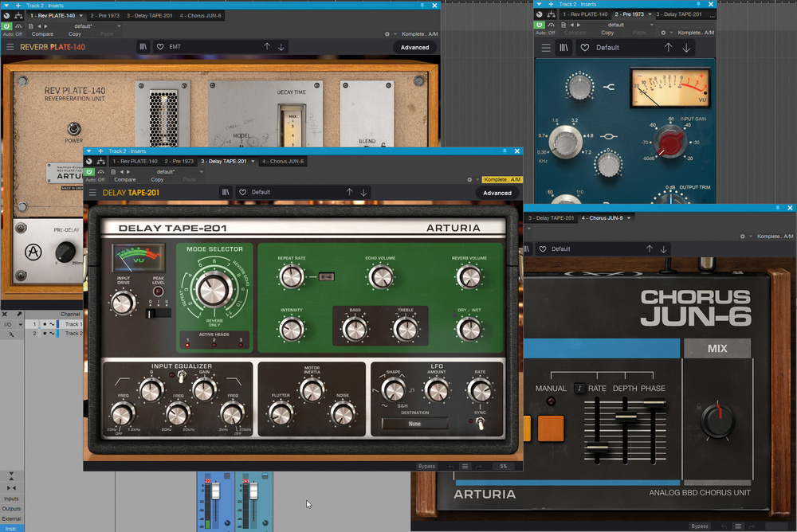This screenshot has height=532, width=797.
Task: Pin the Reverb PLATE-140 inserts window
Action: point(422,5)
